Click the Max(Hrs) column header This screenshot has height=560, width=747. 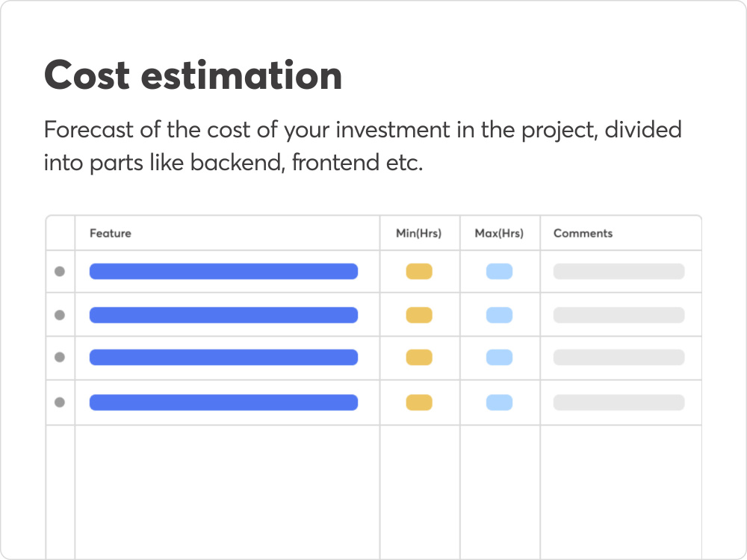pyautogui.click(x=499, y=233)
